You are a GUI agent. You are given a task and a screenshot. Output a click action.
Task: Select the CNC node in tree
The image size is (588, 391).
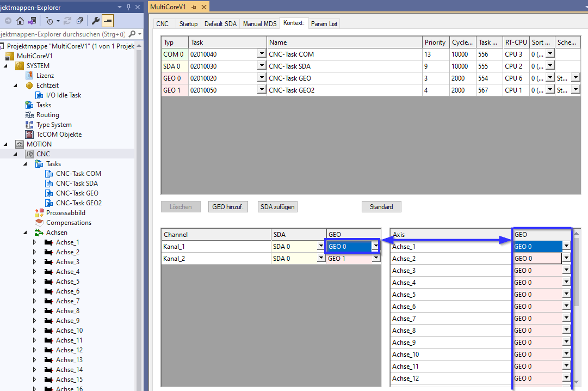coord(43,154)
